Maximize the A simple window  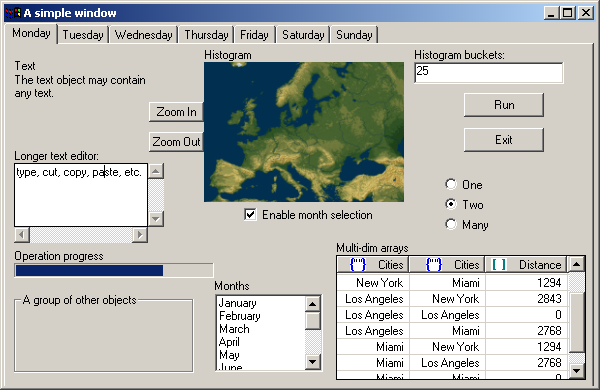(568, 13)
